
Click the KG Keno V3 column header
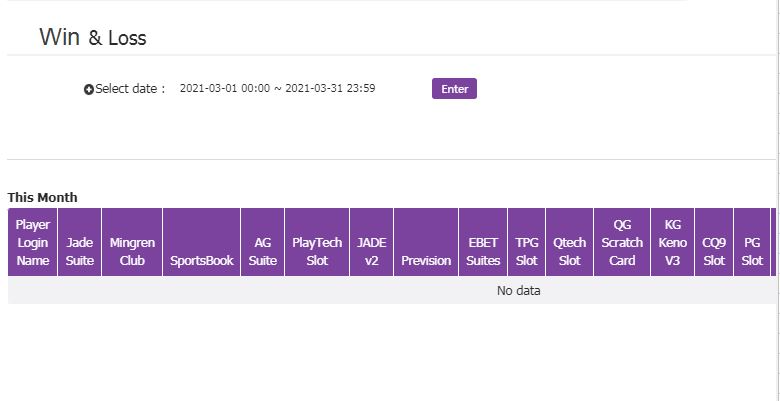click(x=673, y=242)
